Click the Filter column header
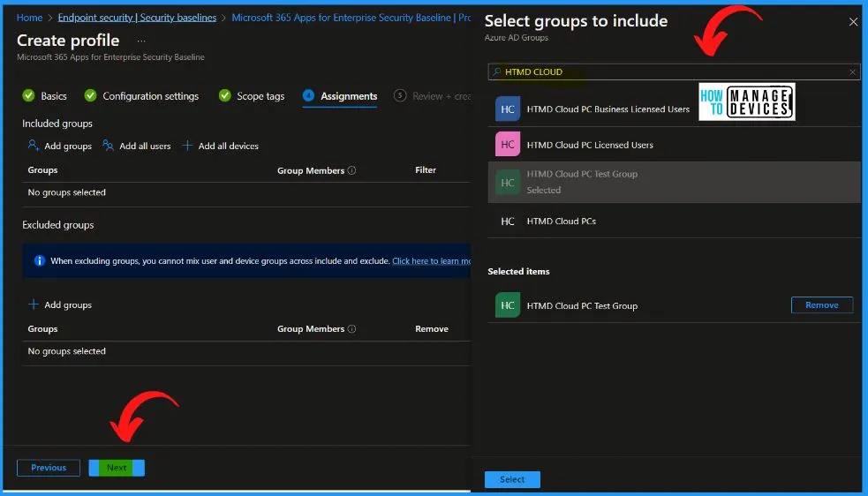The width and height of the screenshot is (868, 496). pyautogui.click(x=425, y=170)
